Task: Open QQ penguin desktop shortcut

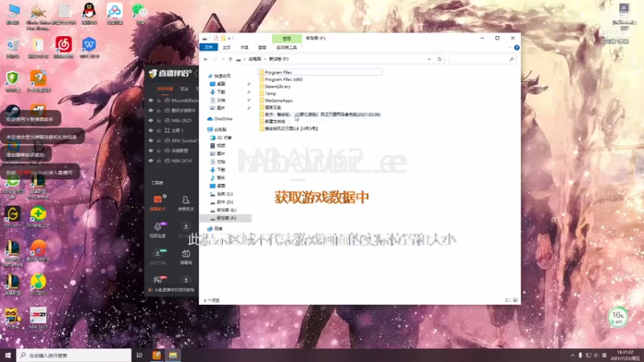Action: click(89, 14)
